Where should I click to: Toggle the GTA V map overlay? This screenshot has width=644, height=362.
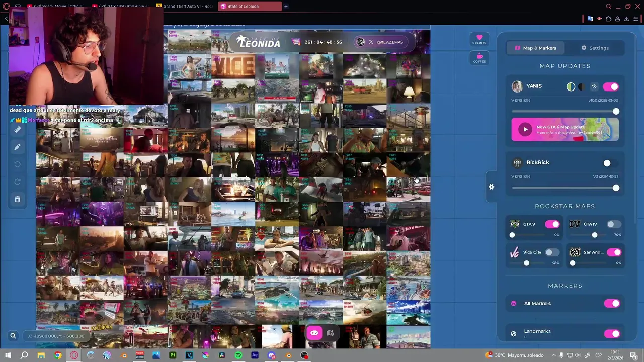pyautogui.click(x=552, y=224)
